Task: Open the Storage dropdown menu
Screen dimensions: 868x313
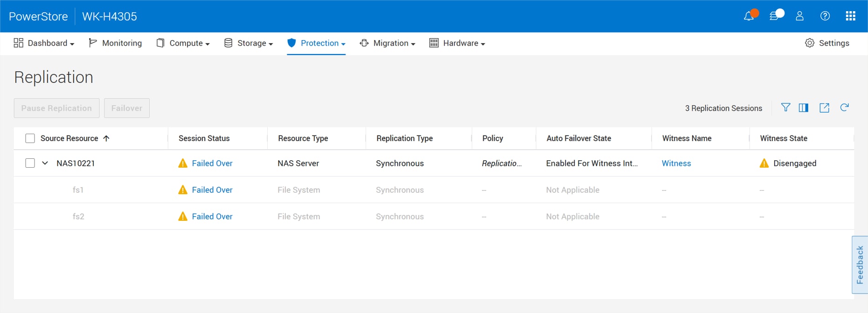Action: pyautogui.click(x=249, y=43)
